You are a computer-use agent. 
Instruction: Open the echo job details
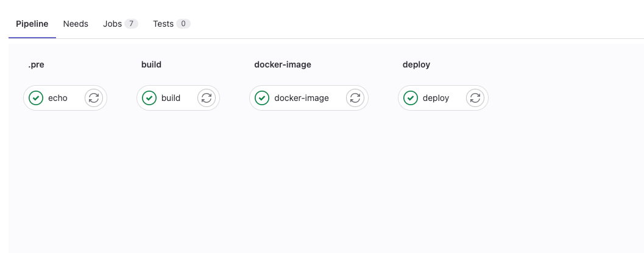[x=58, y=98]
